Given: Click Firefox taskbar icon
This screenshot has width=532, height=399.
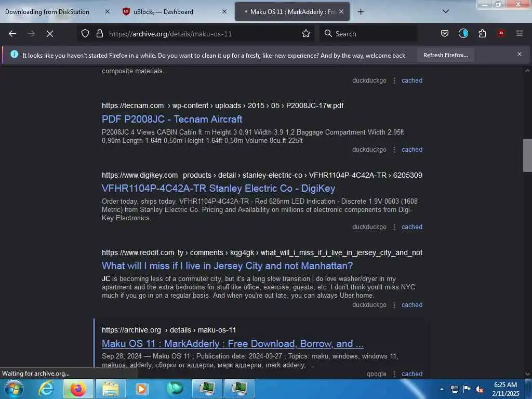Looking at the screenshot, I should (78, 389).
